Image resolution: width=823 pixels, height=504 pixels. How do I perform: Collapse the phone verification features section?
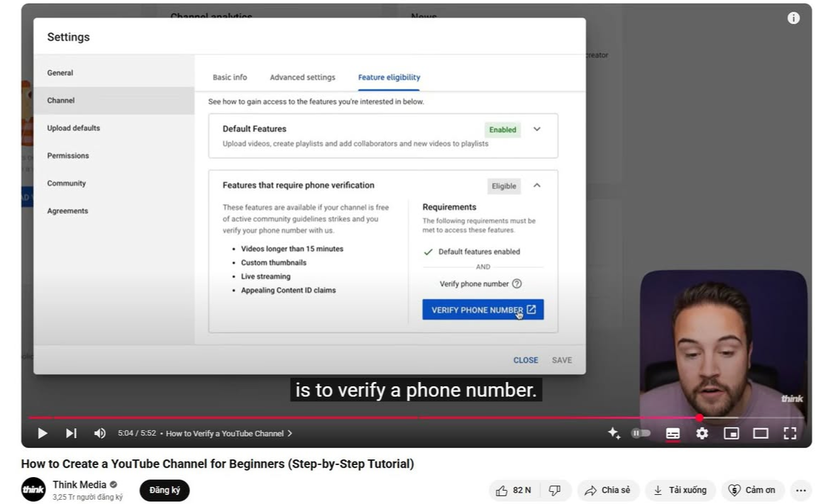tap(537, 186)
